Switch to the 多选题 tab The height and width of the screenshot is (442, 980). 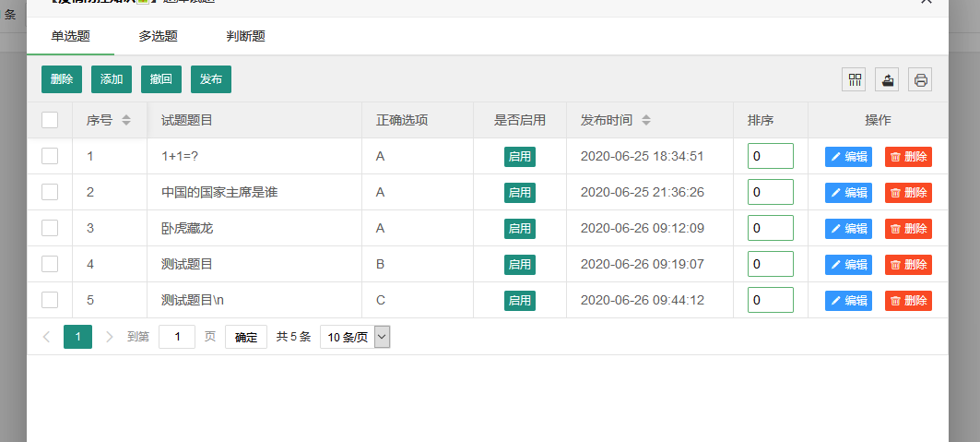click(x=159, y=36)
